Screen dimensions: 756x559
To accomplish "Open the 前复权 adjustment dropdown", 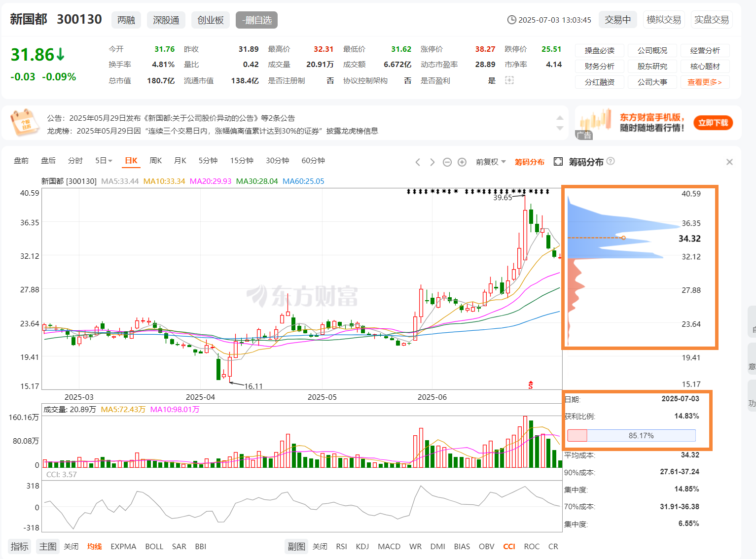I will click(491, 162).
